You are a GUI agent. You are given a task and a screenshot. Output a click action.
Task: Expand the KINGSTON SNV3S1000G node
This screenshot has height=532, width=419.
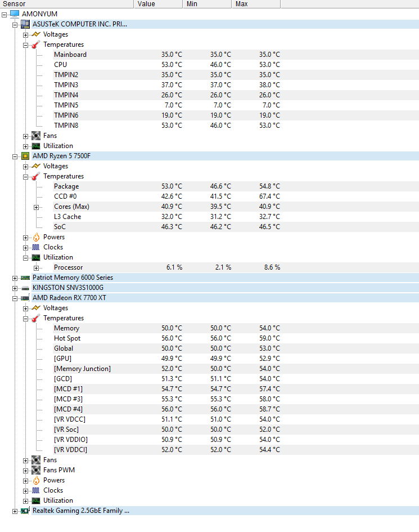[15, 288]
